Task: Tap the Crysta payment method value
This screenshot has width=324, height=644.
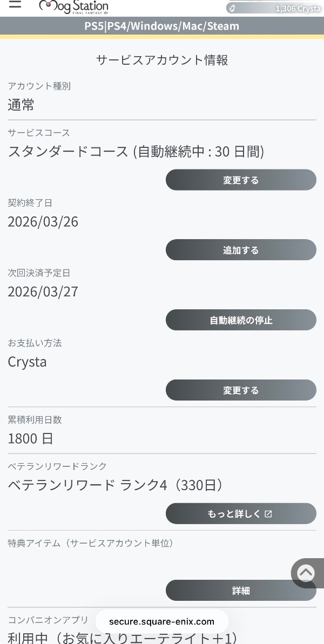Action: pyautogui.click(x=28, y=362)
